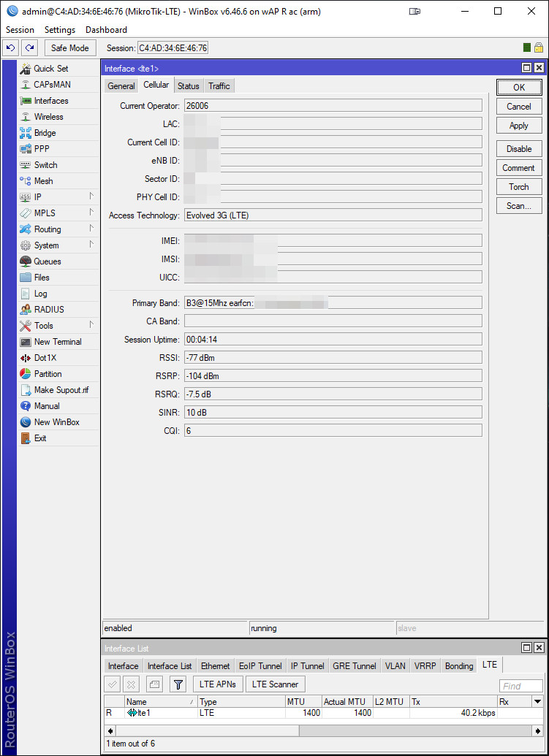The width and height of the screenshot is (549, 756).
Task: Click the Disable button
Action: [x=519, y=149]
